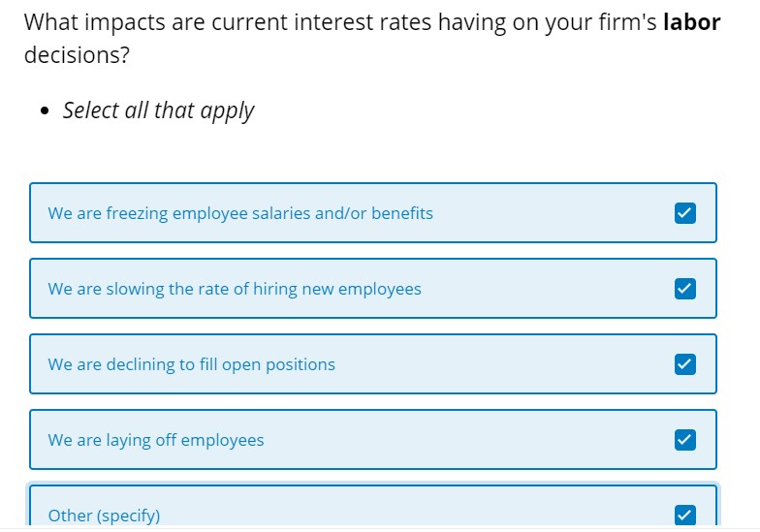Click the bullet point before the instruction
The width and height of the screenshot is (760, 532).
(45, 110)
